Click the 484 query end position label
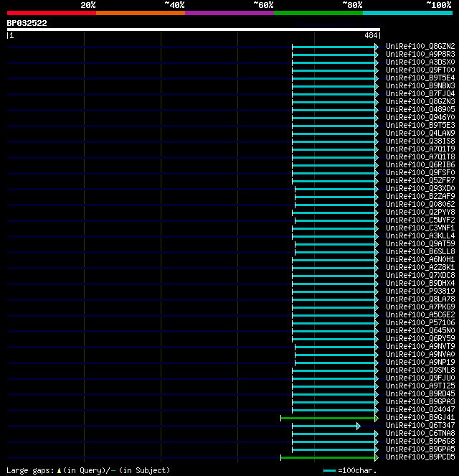The width and height of the screenshot is (459, 476). point(371,35)
